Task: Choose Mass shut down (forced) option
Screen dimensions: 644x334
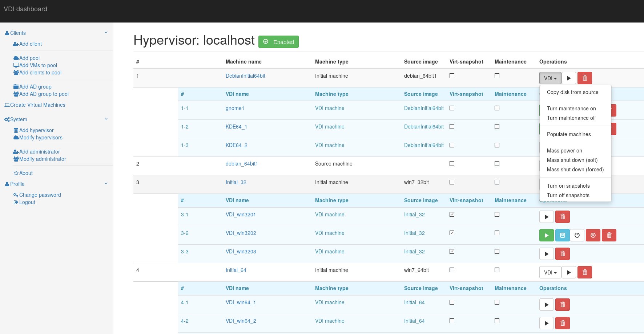Action: pyautogui.click(x=575, y=170)
